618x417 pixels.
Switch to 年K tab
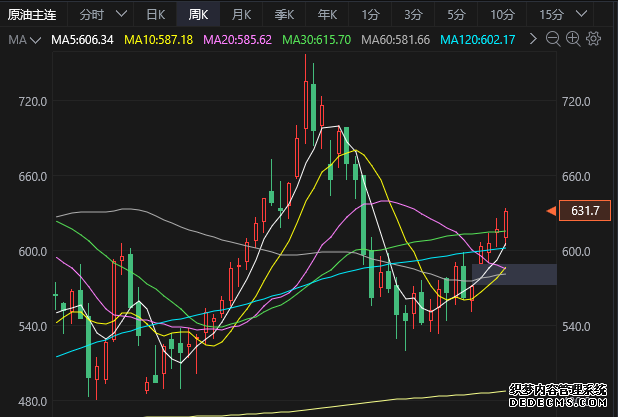[327, 15]
